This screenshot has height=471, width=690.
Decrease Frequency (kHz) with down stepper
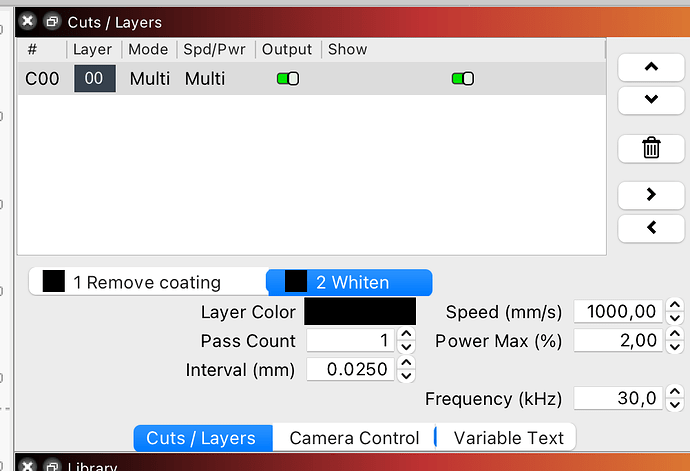click(675, 405)
